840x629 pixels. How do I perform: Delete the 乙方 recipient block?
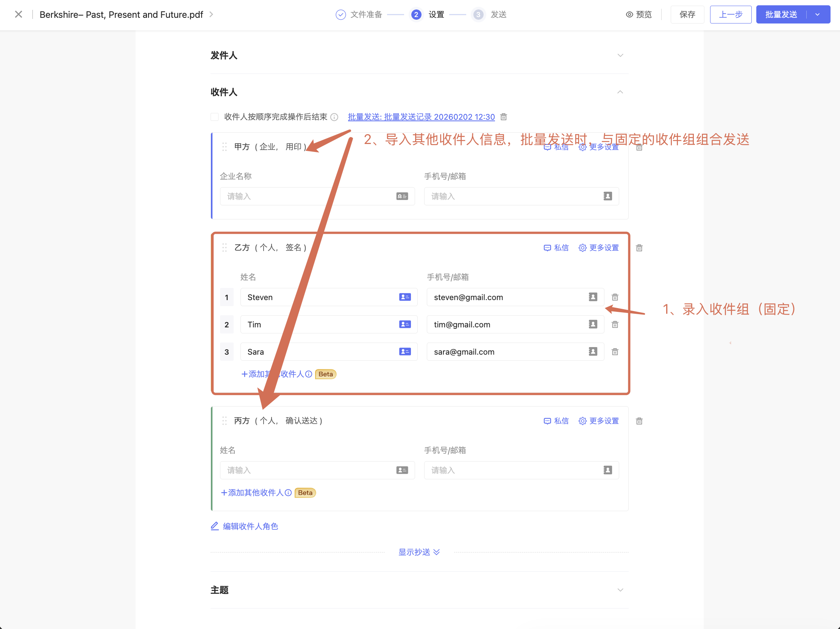[639, 248]
